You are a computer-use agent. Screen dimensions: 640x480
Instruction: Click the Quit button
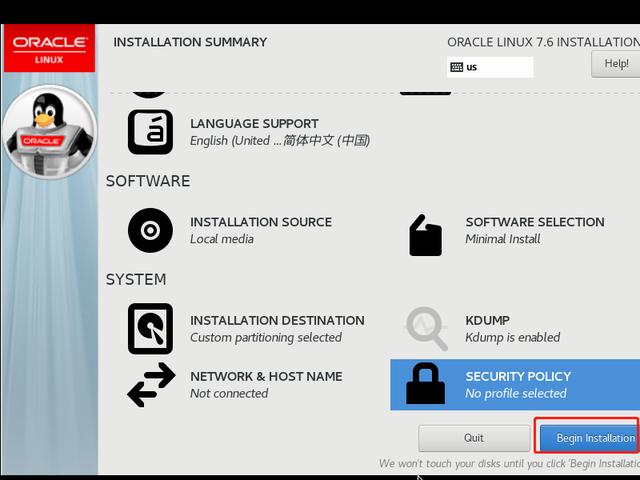pyautogui.click(x=474, y=438)
